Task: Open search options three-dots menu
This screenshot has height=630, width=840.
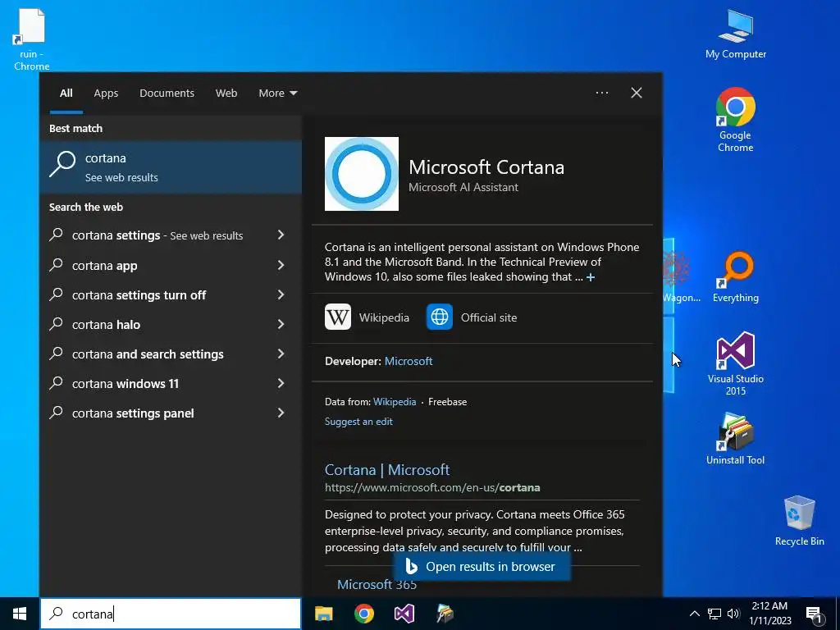Action: 601,93
